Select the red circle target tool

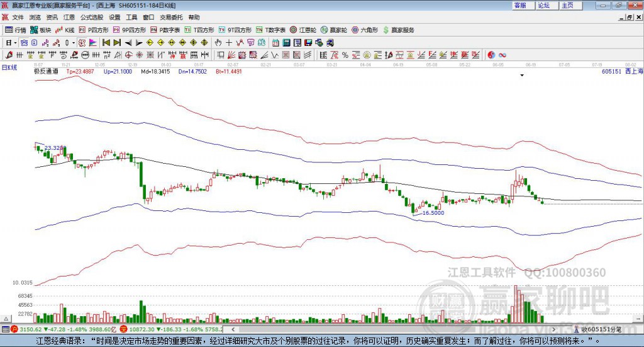[128, 55]
